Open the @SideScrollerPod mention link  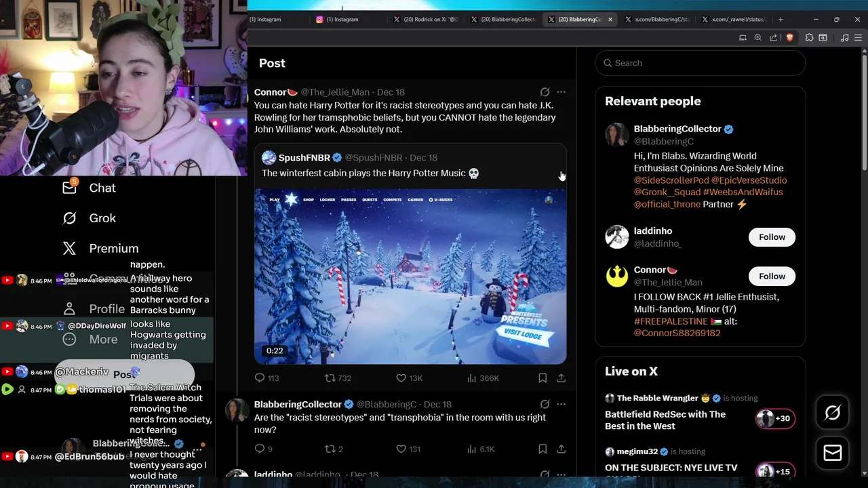point(671,180)
